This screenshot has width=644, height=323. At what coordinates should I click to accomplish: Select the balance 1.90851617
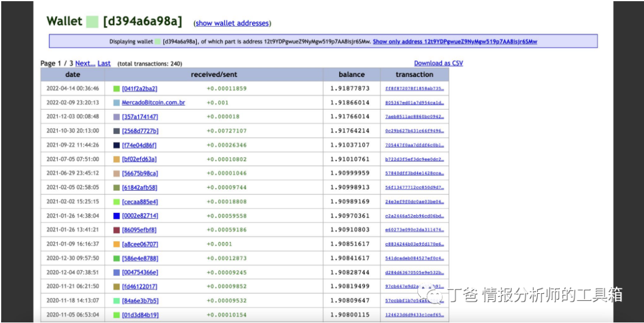point(350,244)
